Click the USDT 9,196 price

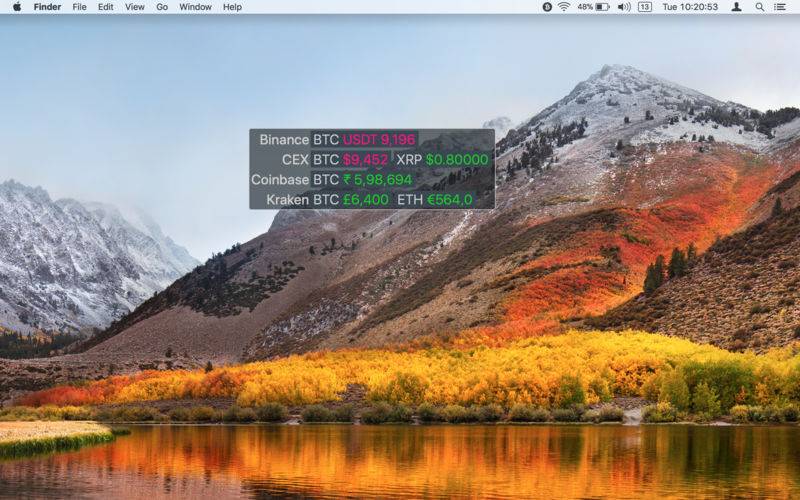(x=379, y=140)
